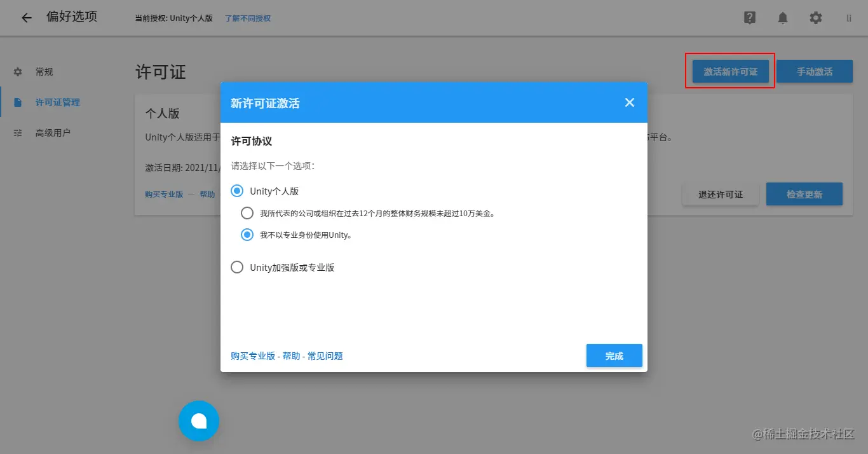Click the 完成 button
The width and height of the screenshot is (868, 454).
(614, 355)
